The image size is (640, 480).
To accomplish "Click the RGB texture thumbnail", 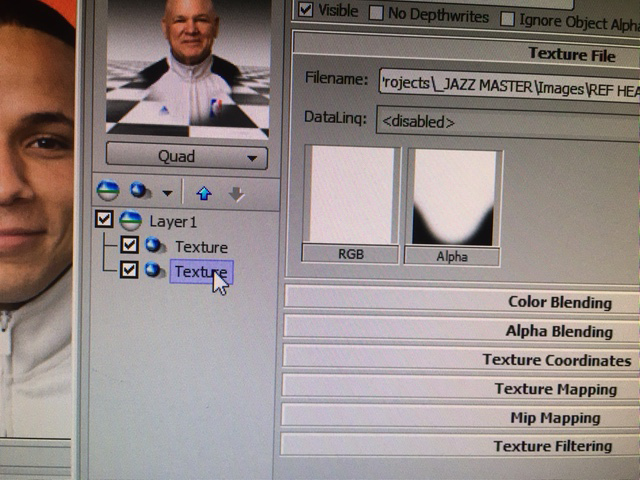I will (x=352, y=195).
